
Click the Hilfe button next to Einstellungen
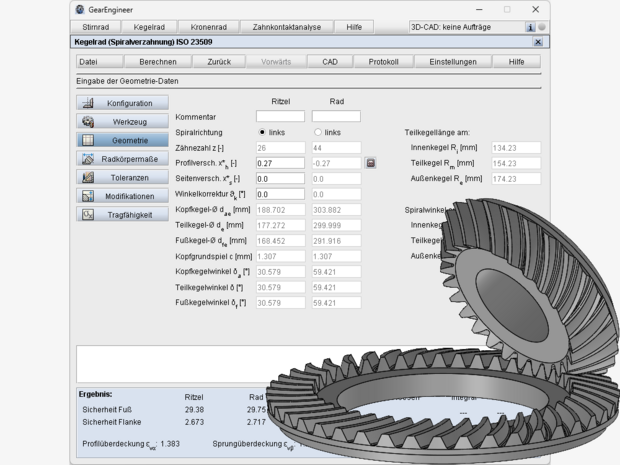516,62
